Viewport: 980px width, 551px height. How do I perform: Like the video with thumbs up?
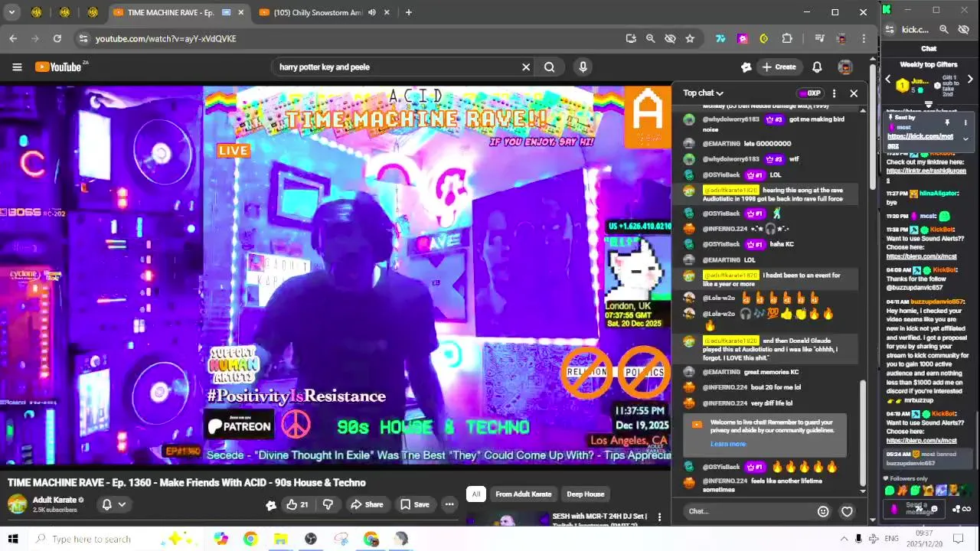tap(297, 504)
